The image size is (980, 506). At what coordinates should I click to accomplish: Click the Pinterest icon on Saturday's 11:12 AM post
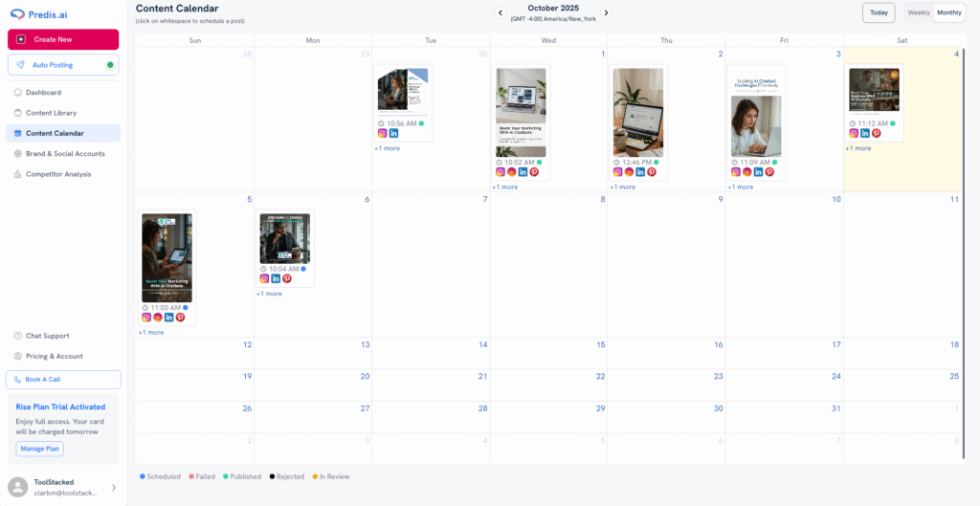pyautogui.click(x=876, y=134)
